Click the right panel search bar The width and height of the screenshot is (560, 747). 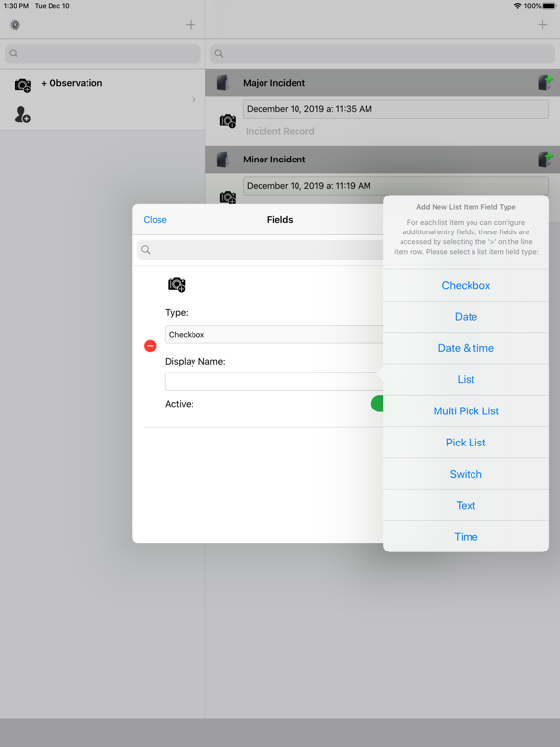(383, 53)
